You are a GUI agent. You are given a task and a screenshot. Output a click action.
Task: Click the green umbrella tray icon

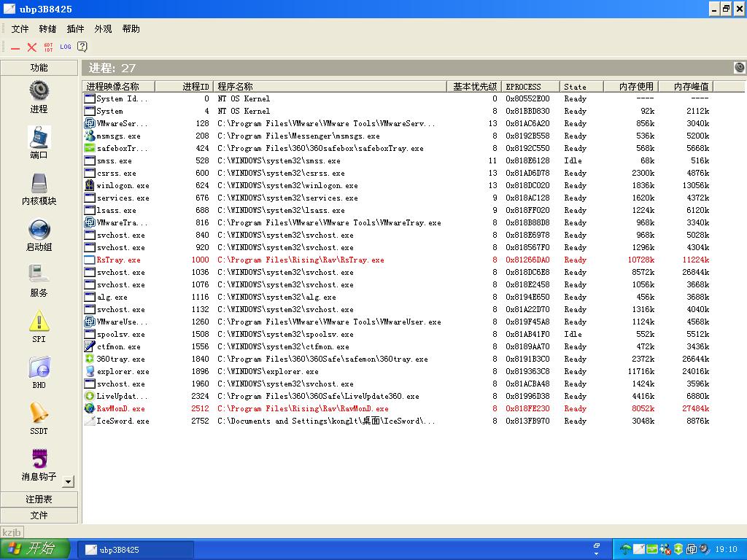(x=626, y=550)
